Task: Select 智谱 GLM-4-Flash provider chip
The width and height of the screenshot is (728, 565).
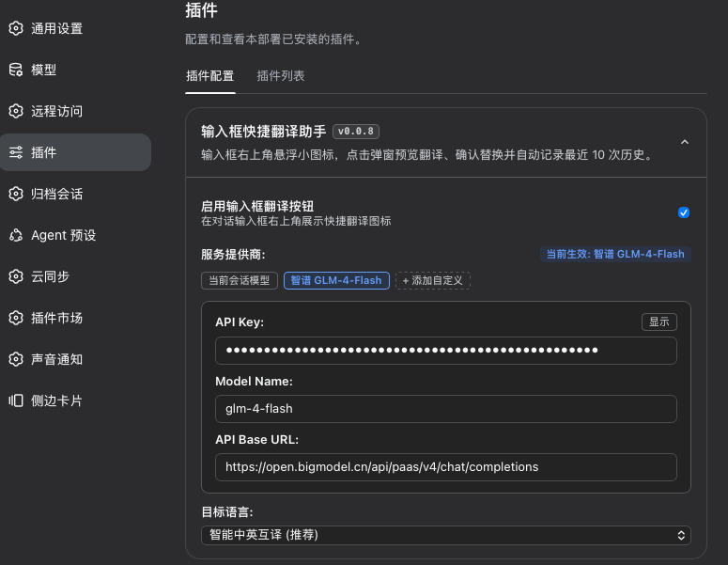Action: tap(336, 281)
